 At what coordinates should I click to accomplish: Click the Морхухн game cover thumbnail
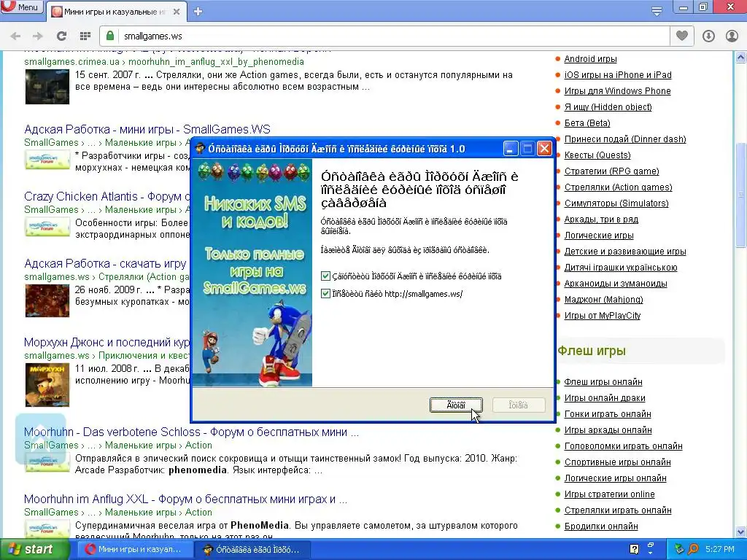[47, 385]
